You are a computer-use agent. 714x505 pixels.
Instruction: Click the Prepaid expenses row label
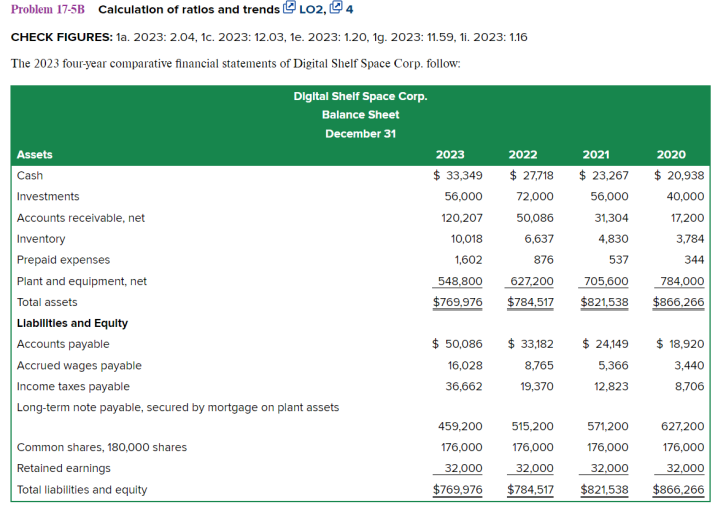point(63,260)
